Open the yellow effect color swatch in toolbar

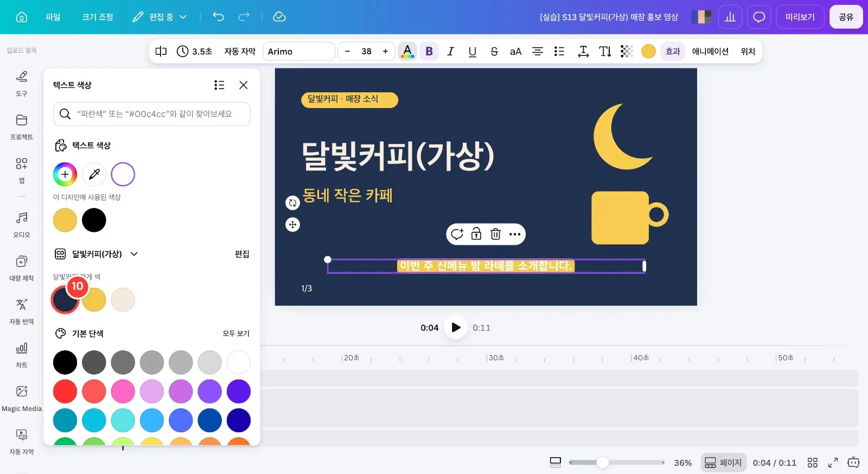[648, 52]
